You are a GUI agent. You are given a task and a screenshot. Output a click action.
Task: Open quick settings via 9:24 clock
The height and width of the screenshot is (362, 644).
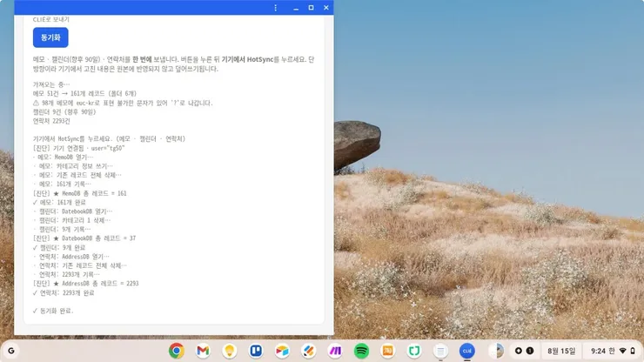(598, 351)
